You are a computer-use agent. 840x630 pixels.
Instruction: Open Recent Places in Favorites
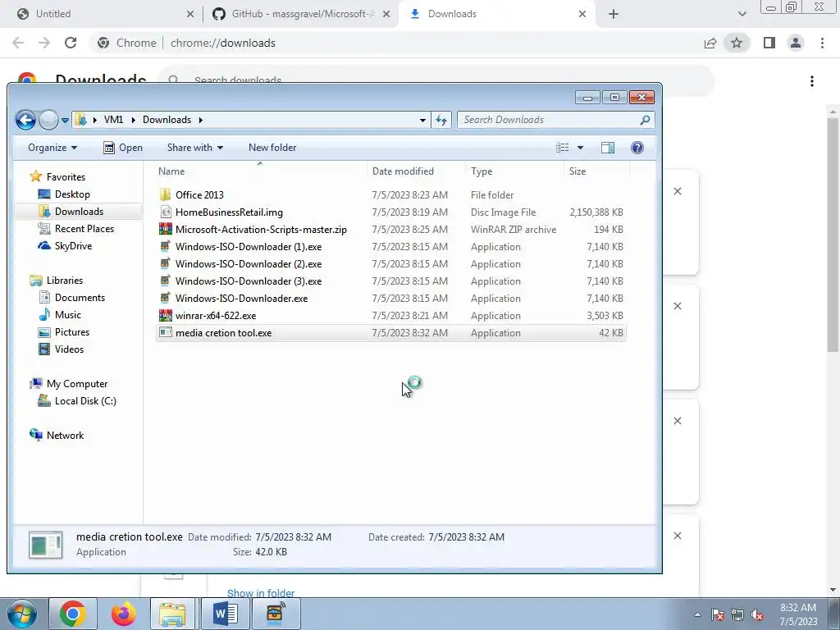pos(84,229)
